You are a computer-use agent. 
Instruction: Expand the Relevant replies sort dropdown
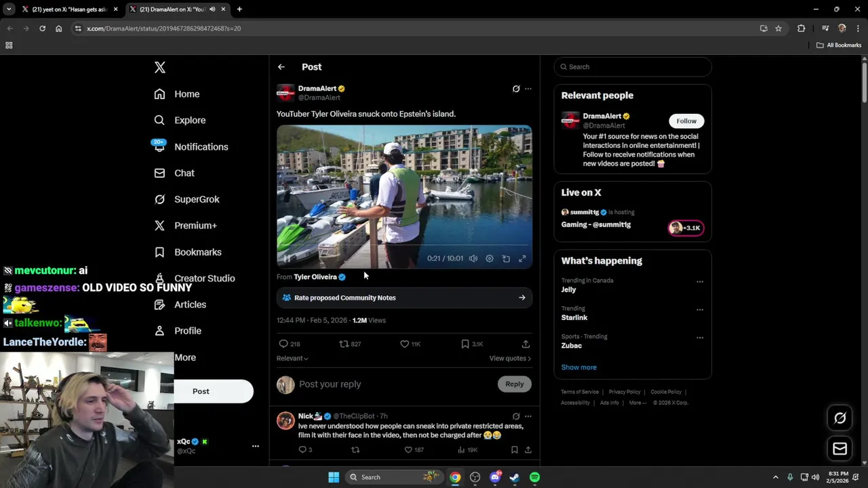coord(292,359)
